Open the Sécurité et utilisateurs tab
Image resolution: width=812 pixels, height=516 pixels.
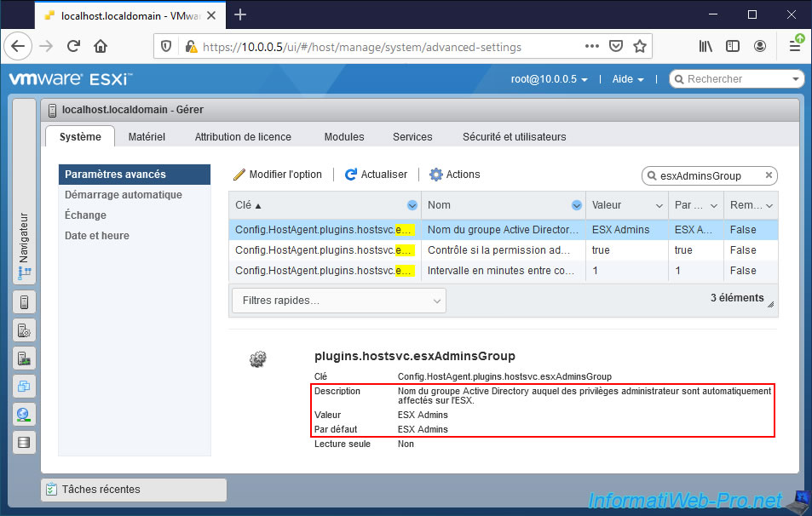pyautogui.click(x=515, y=136)
